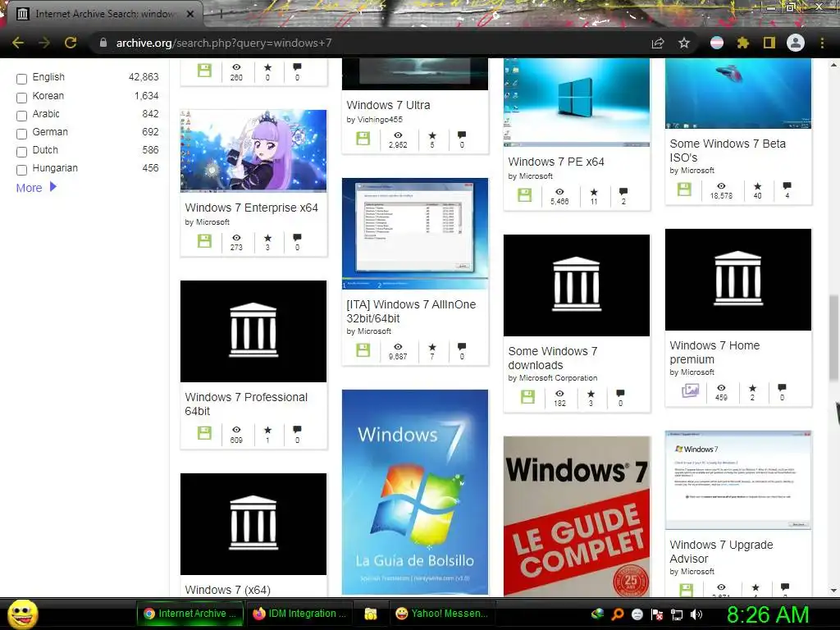Switch to Yahoo! Messenger taskbar item
The image size is (840, 630).
tap(442, 614)
